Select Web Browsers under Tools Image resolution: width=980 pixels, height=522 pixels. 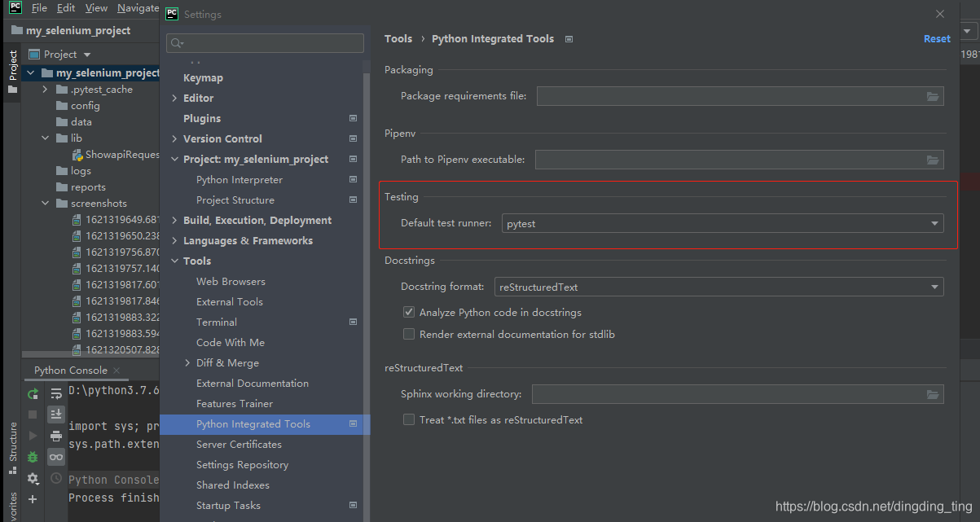coord(231,281)
